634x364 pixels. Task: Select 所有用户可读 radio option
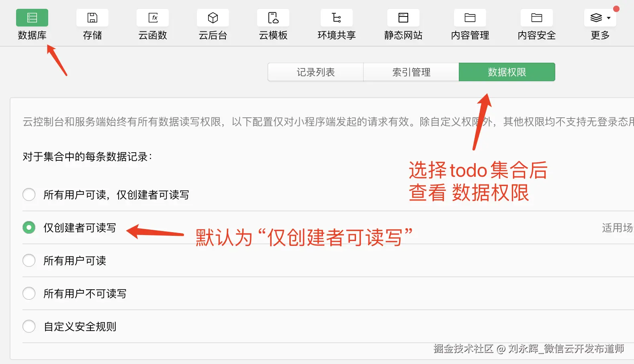point(29,260)
